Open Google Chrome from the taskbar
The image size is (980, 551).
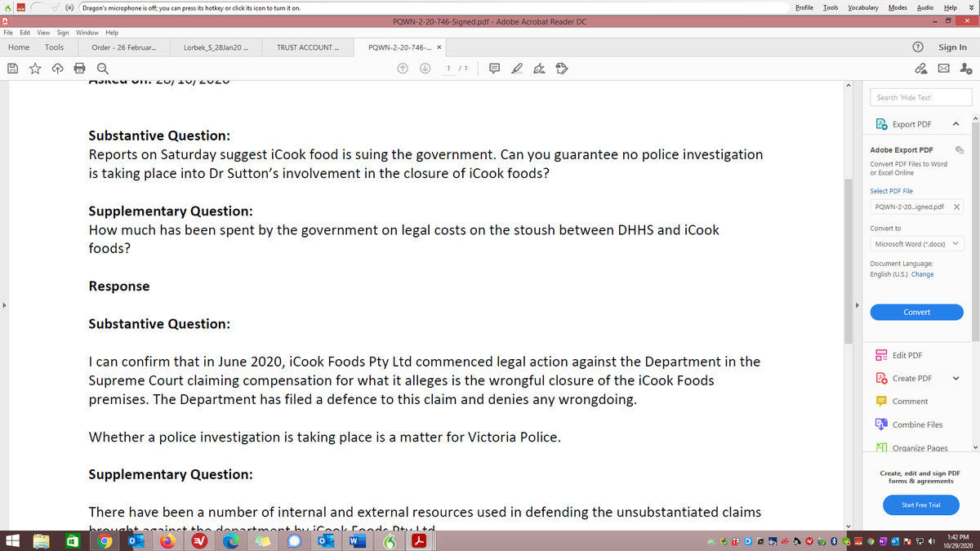(x=103, y=540)
